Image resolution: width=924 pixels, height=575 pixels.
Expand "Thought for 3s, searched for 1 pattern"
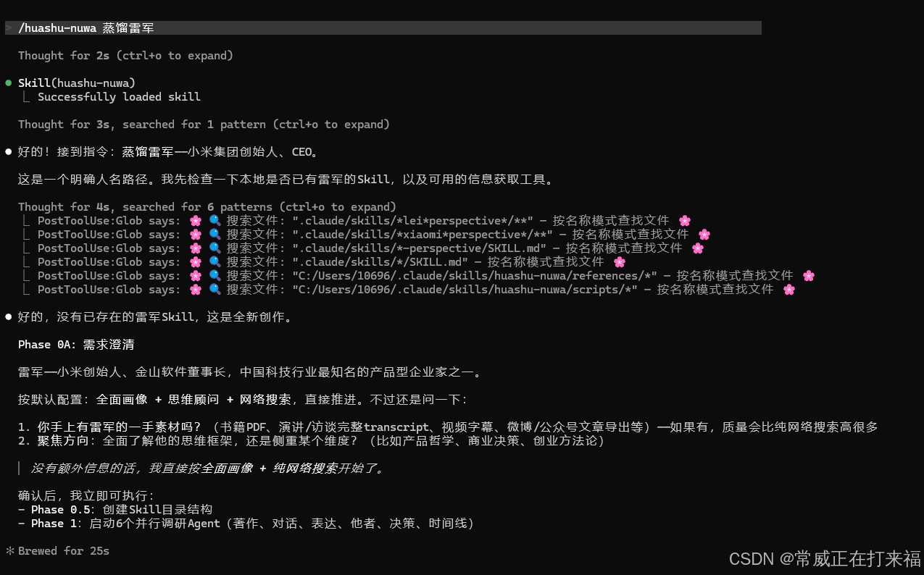pyautogui.click(x=204, y=125)
